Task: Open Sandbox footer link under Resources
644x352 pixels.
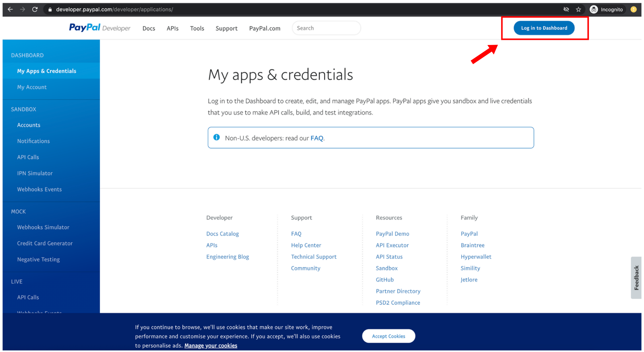Action: pos(387,268)
